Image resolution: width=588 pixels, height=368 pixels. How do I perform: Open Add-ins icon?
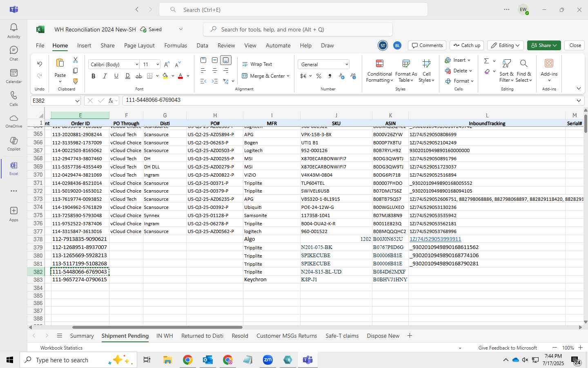(x=549, y=63)
